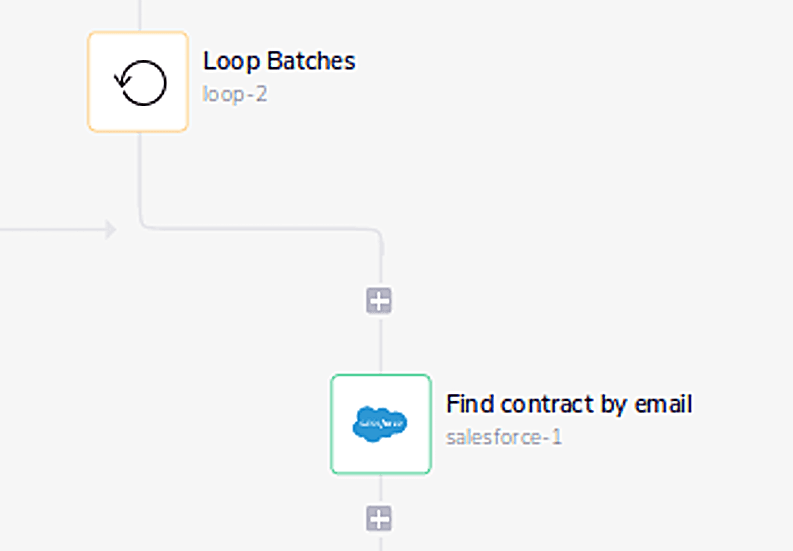The image size is (793, 551).
Task: Add a step below the Salesforce node
Action: [379, 518]
